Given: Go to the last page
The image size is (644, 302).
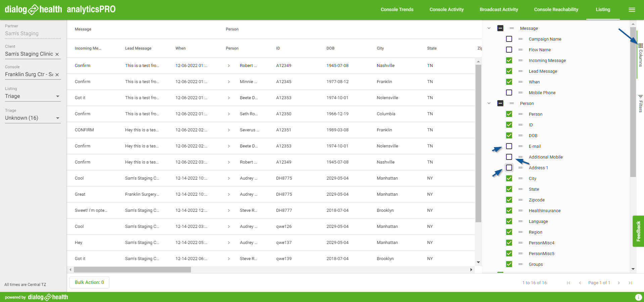Looking at the screenshot, I should [630, 283].
